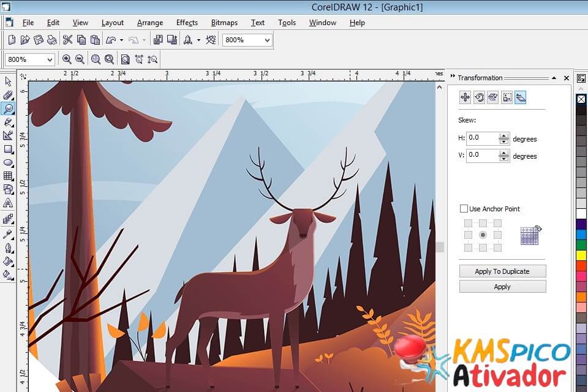Screen dimensions: 588x392
Task: Select the Rectangle tool
Action: (8, 149)
